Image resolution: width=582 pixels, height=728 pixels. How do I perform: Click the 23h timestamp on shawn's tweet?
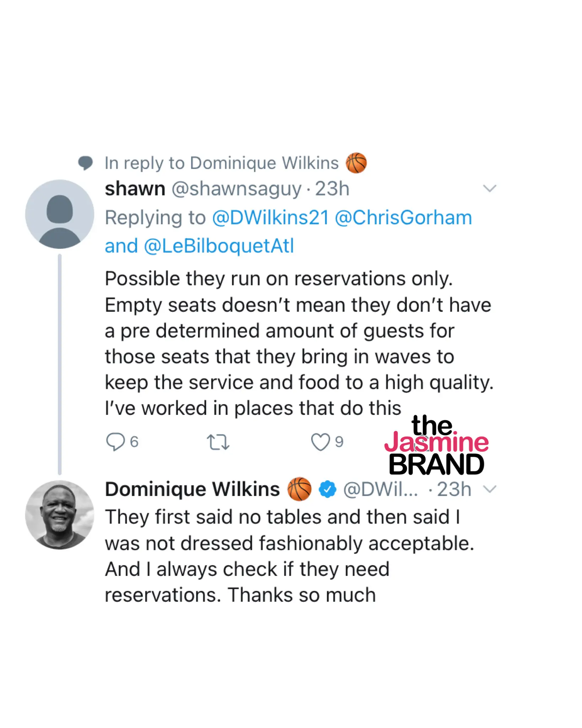pos(332,189)
